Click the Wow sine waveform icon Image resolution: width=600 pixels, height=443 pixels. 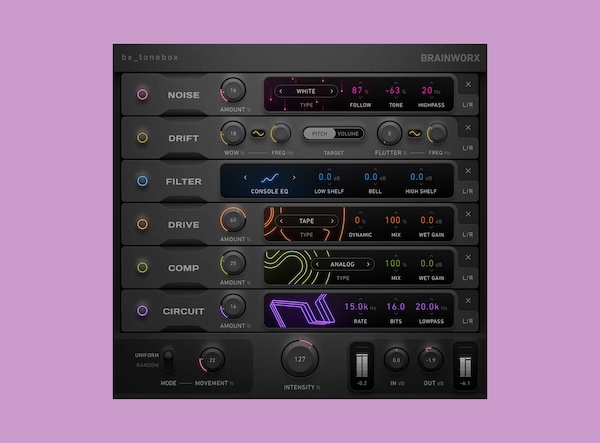[258, 134]
